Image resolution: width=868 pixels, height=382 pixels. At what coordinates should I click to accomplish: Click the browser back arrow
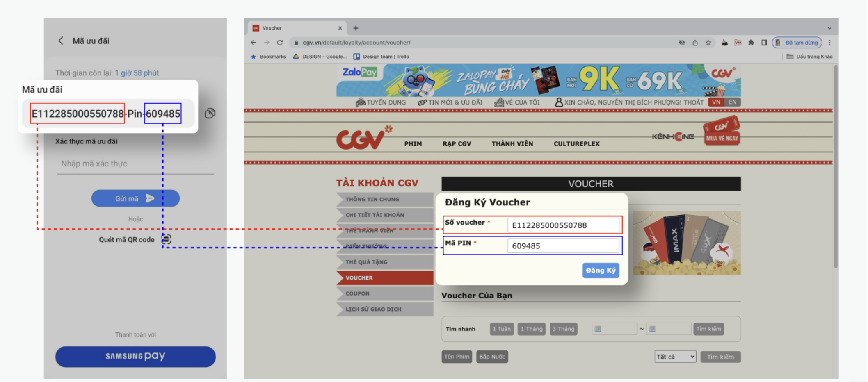tap(254, 43)
